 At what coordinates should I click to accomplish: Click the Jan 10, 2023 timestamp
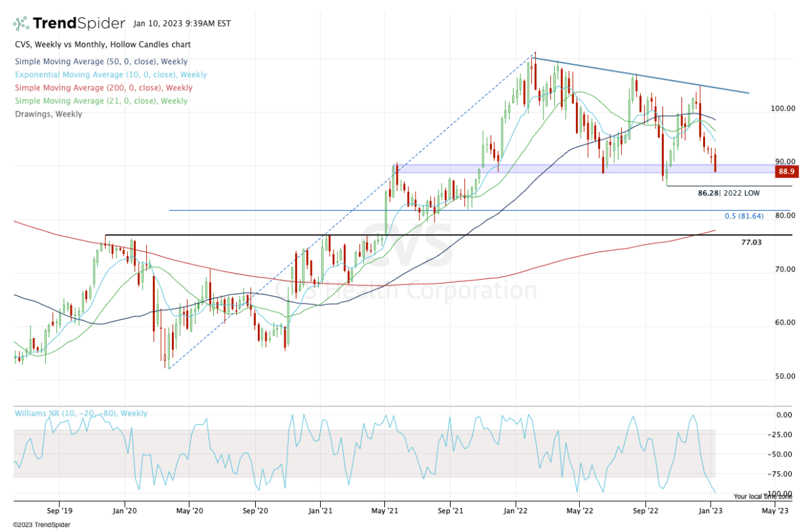[181, 24]
